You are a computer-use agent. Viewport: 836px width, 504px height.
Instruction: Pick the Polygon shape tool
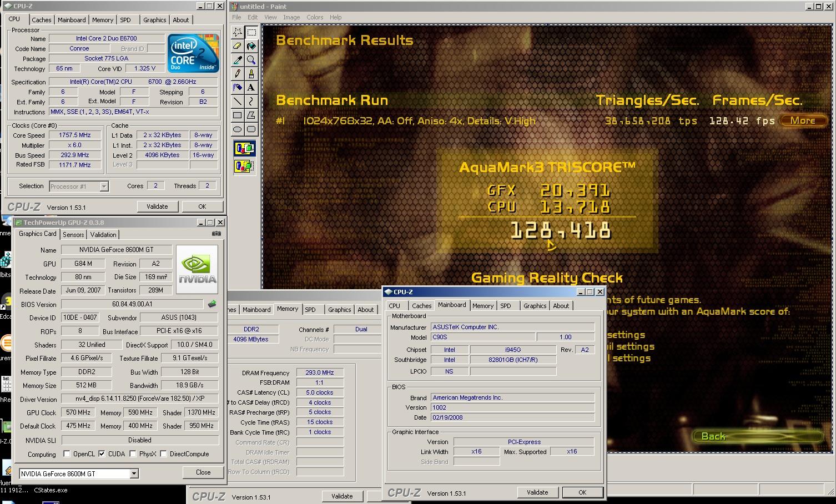(x=251, y=115)
